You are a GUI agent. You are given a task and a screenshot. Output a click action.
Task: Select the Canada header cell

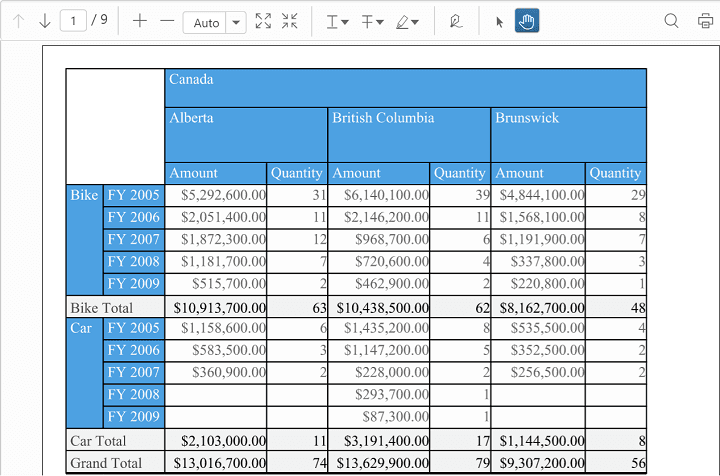tap(405, 88)
